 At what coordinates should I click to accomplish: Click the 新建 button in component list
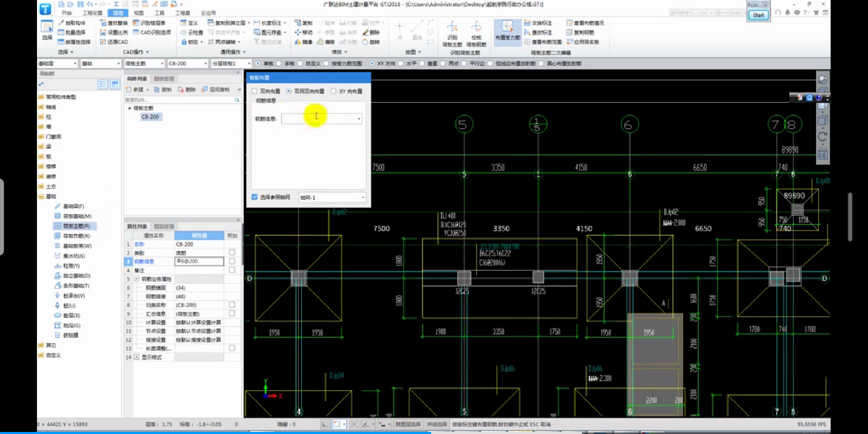point(137,89)
